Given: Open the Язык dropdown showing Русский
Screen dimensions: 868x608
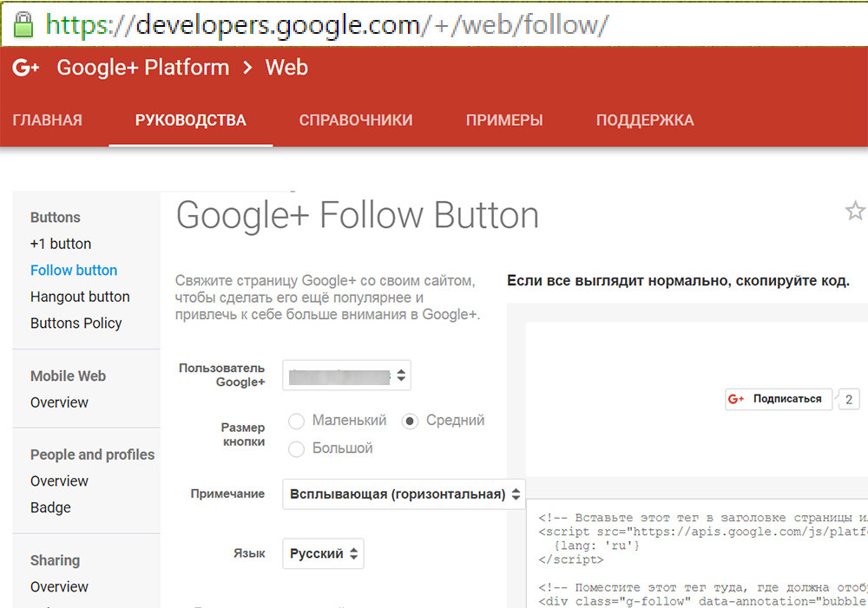Looking at the screenshot, I should click(322, 553).
